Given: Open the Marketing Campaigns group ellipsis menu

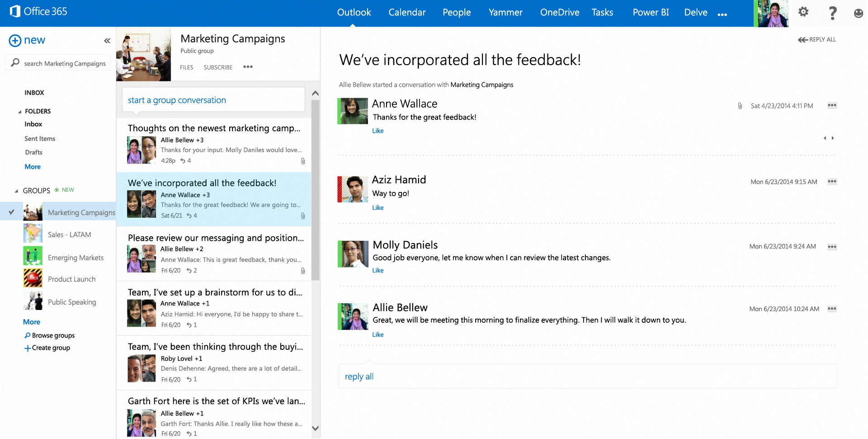Looking at the screenshot, I should click(248, 67).
